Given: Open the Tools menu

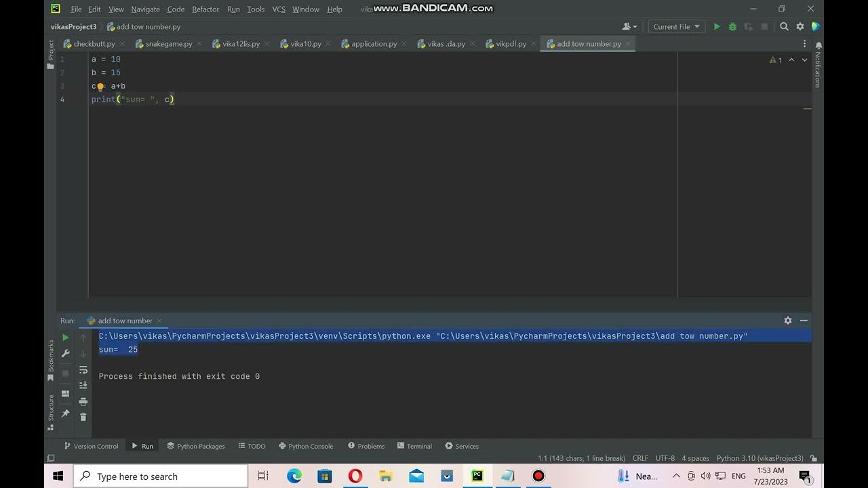Looking at the screenshot, I should point(256,9).
